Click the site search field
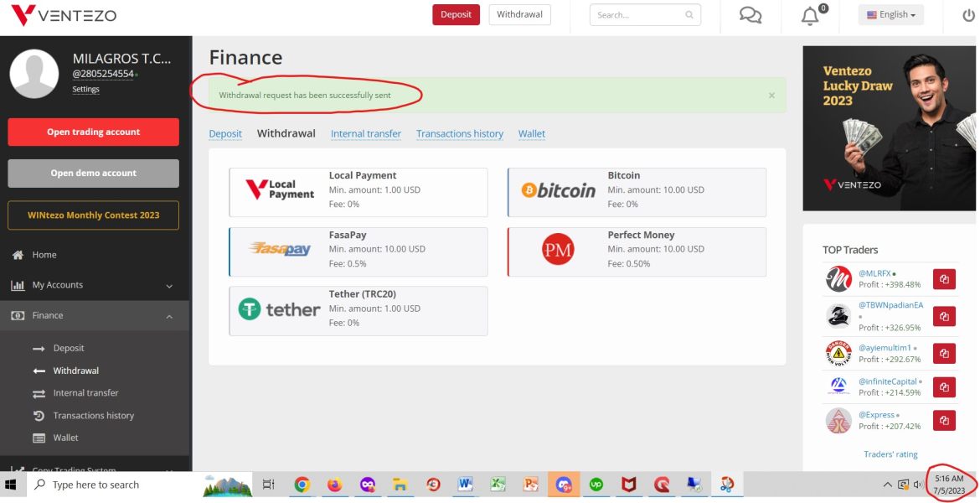Image resolution: width=980 pixels, height=503 pixels. click(645, 15)
